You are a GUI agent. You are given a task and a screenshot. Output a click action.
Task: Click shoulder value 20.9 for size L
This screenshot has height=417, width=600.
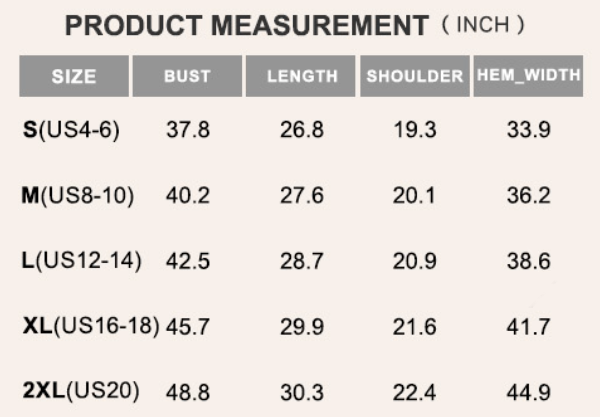(x=414, y=261)
